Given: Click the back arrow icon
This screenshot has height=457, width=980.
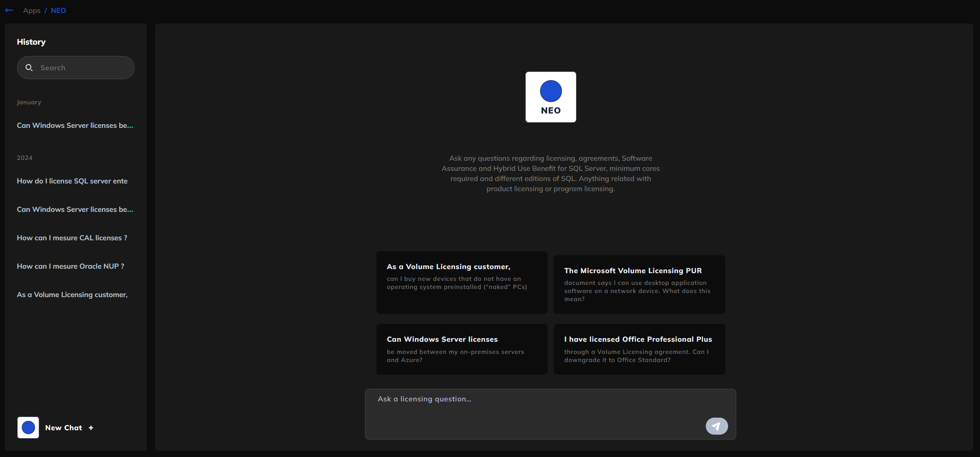Looking at the screenshot, I should 9,10.
